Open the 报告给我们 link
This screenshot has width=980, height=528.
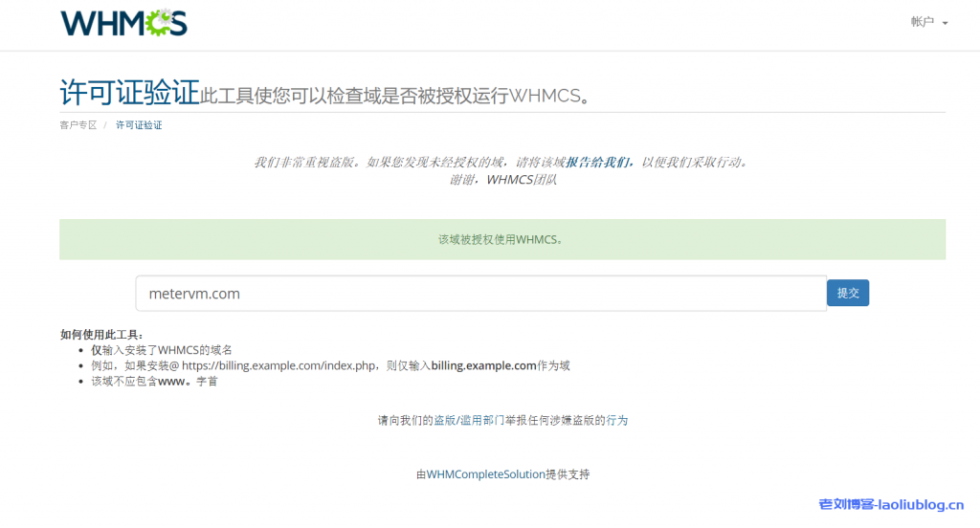(x=598, y=162)
